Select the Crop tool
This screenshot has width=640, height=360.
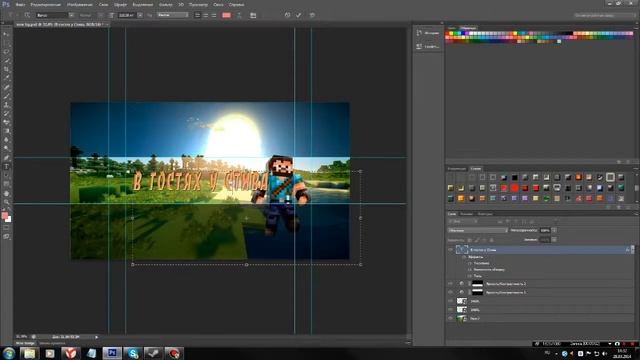click(x=6, y=69)
